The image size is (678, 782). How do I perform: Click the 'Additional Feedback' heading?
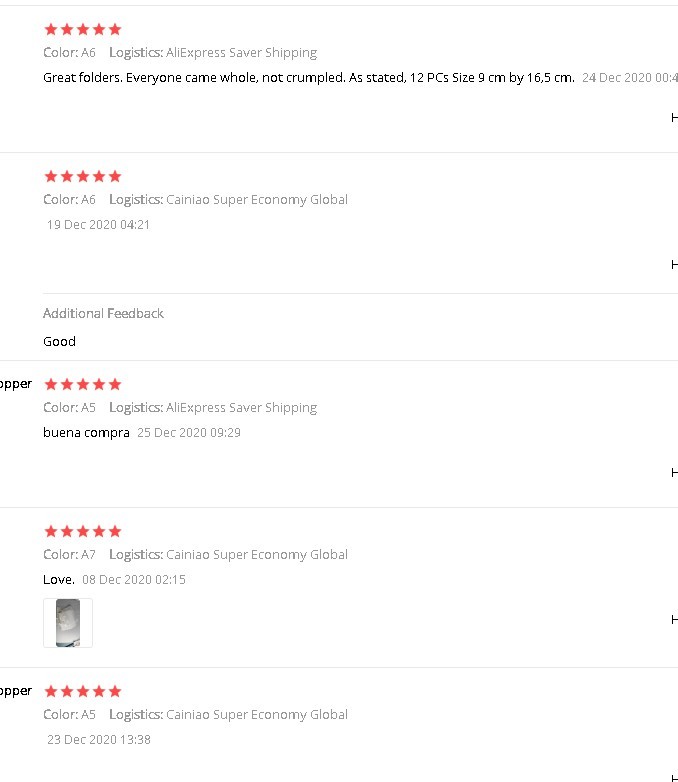tap(103, 313)
